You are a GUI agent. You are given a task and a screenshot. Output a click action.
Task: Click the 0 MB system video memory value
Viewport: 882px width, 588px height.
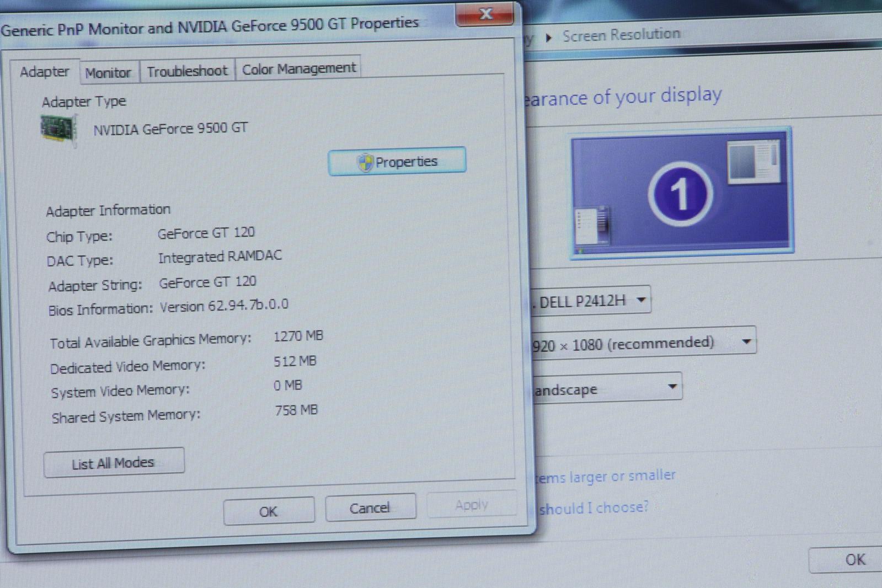pyautogui.click(x=288, y=385)
